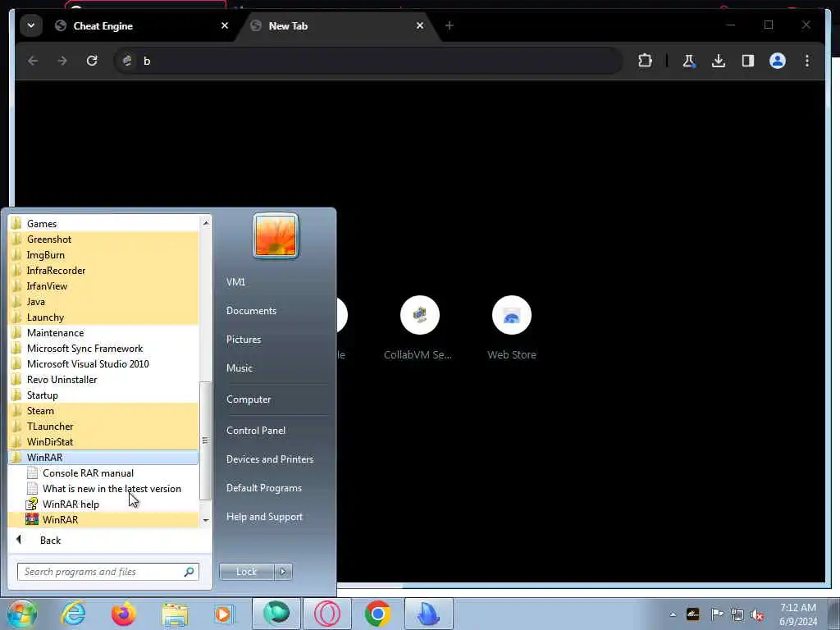The width and height of the screenshot is (840, 630).
Task: Expand the Maintenance folder
Action: [103, 332]
